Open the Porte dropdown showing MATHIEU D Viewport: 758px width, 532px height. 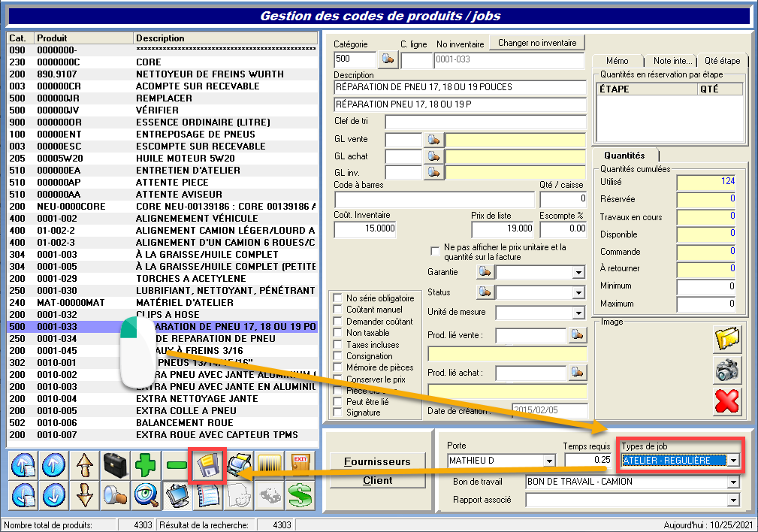tap(549, 461)
